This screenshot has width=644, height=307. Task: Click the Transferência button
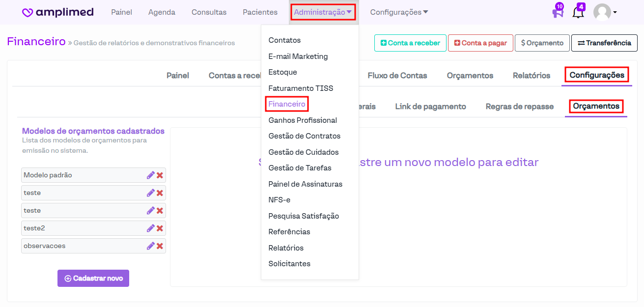click(604, 43)
